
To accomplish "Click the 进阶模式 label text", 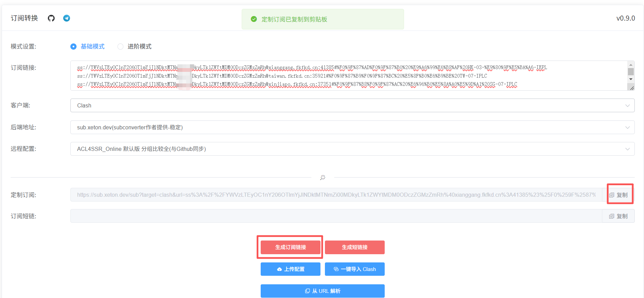I will (x=139, y=47).
